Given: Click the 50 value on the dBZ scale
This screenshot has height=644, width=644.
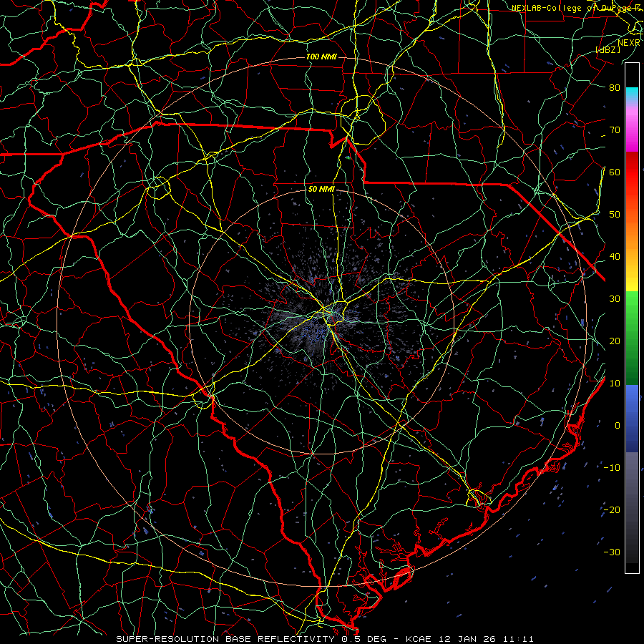Looking at the screenshot, I should [615, 215].
